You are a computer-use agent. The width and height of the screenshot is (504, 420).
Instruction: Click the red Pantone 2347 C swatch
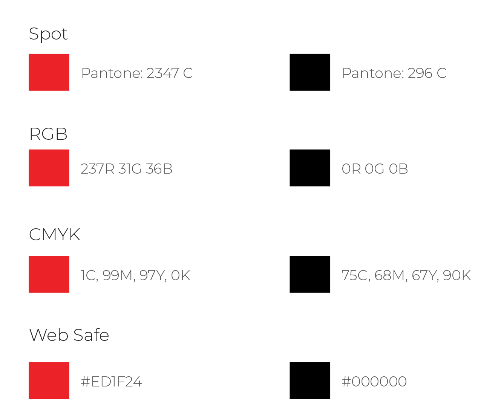[x=49, y=72]
